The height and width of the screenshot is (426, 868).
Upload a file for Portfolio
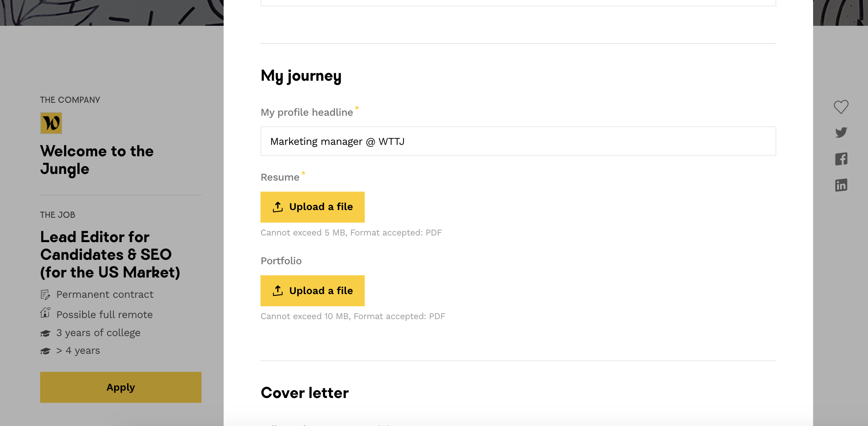pos(312,291)
